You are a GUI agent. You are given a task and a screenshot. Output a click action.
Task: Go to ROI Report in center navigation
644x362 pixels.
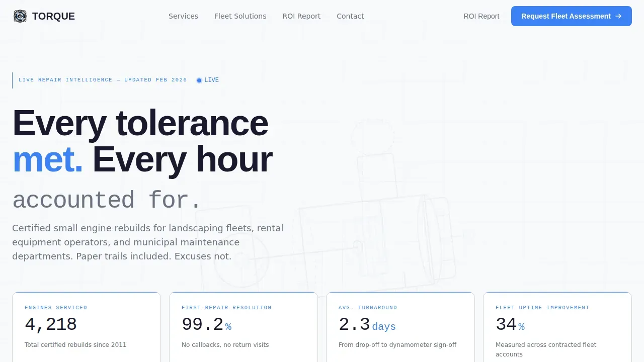coord(301,16)
